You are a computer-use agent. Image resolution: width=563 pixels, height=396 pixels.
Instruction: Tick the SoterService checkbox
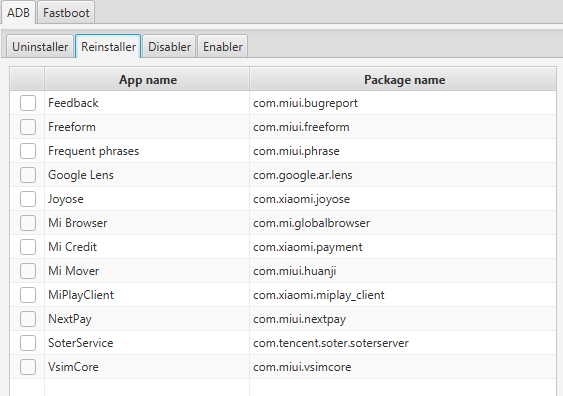[28, 343]
